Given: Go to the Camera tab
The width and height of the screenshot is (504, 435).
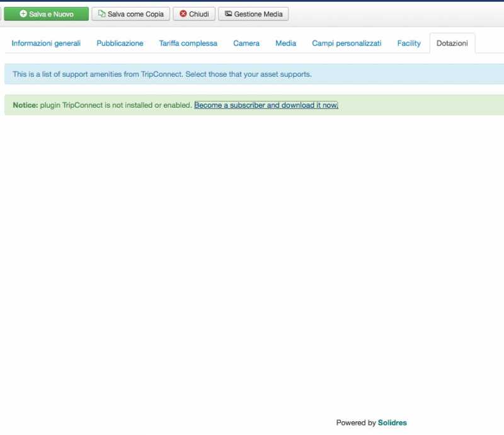Looking at the screenshot, I should coord(246,43).
